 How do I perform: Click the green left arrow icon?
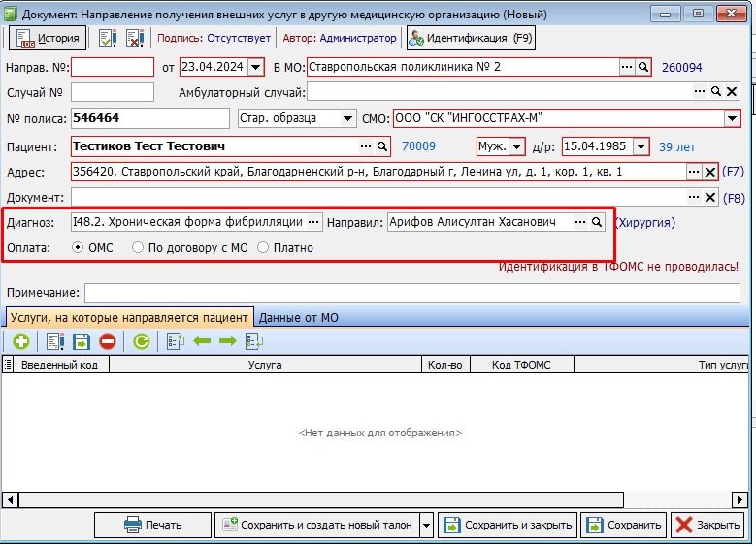click(202, 341)
